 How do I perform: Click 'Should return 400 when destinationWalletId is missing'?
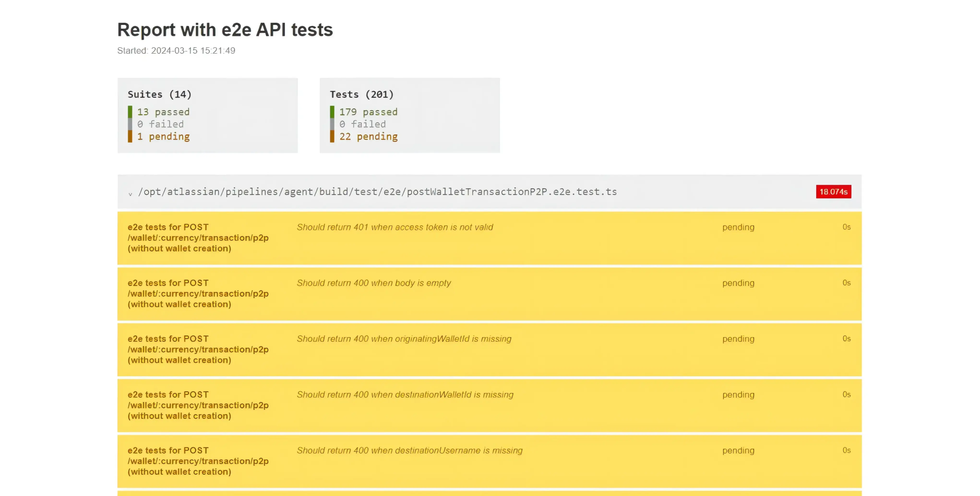click(405, 395)
